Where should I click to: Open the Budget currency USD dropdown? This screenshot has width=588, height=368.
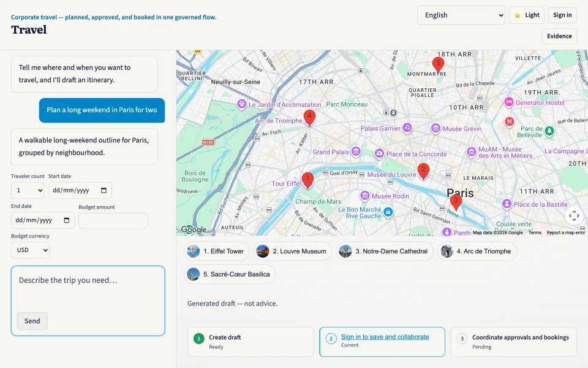point(31,250)
